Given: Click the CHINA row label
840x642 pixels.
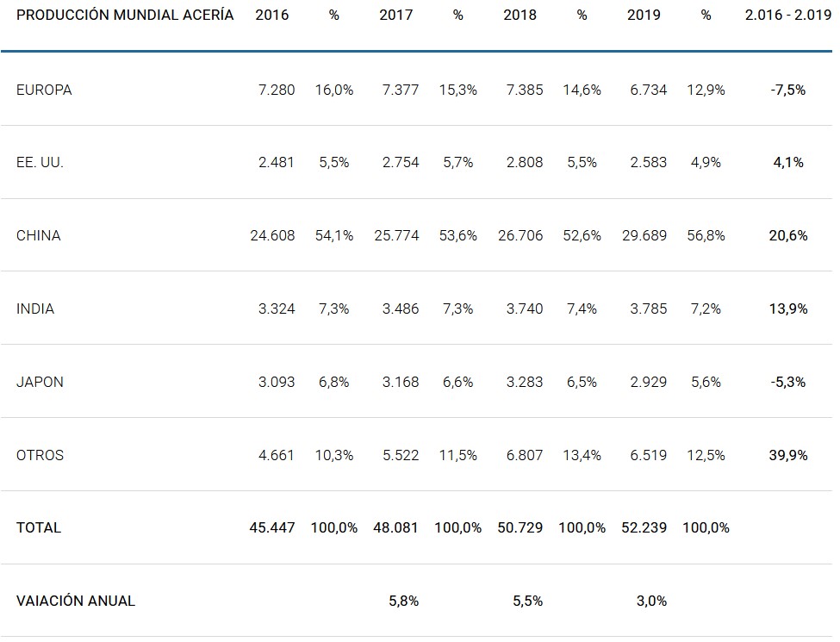Looking at the screenshot, I should pyautogui.click(x=39, y=235).
